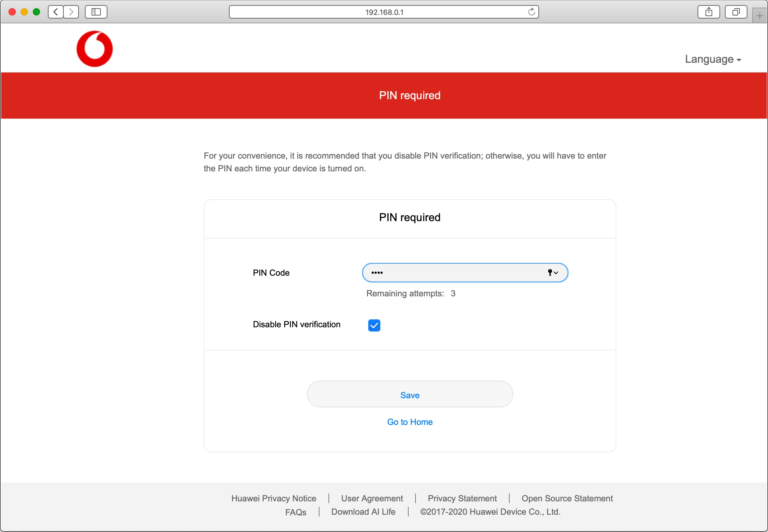Click the 192.168.0.1 address bar
Viewport: 768px width, 532px height.
[x=383, y=12]
